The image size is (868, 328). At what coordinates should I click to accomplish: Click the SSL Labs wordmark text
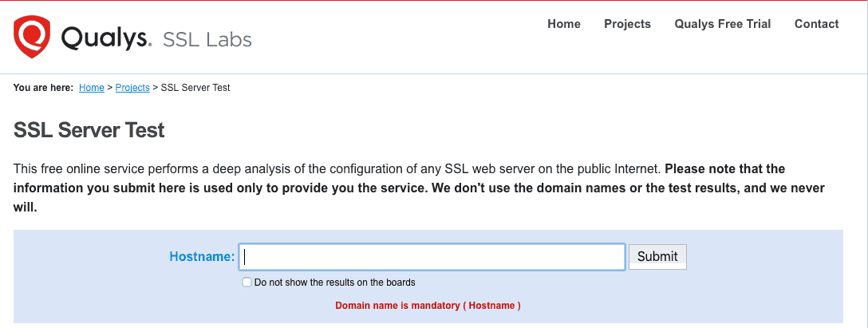tap(207, 39)
